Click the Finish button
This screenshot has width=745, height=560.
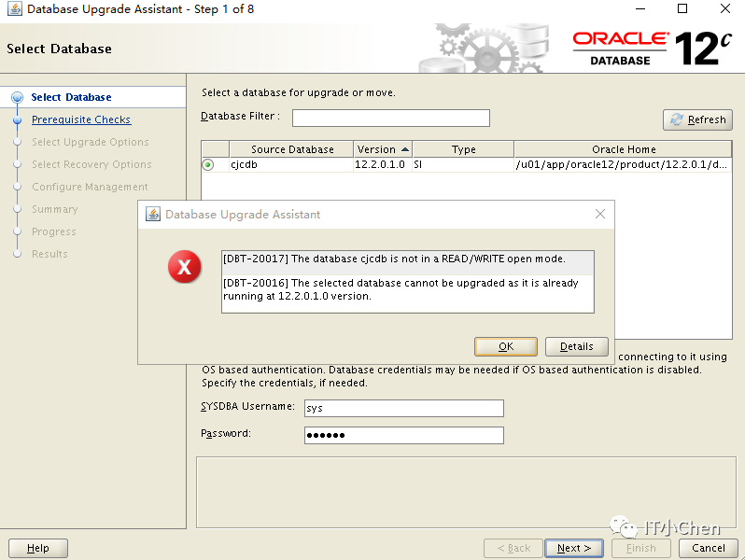coord(641,548)
